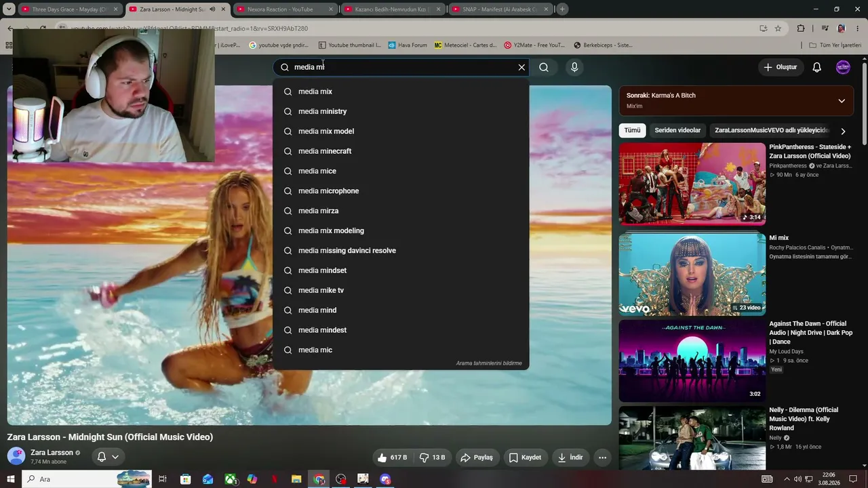Open the Zara Larsson channel name link
The height and width of the screenshot is (488, 868).
pyautogui.click(x=52, y=453)
